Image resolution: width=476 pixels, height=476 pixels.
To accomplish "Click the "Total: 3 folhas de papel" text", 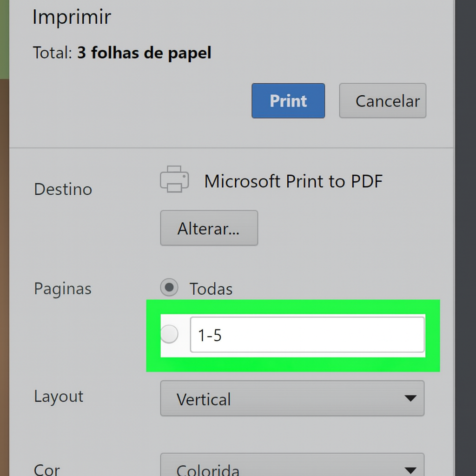I will [x=122, y=53].
